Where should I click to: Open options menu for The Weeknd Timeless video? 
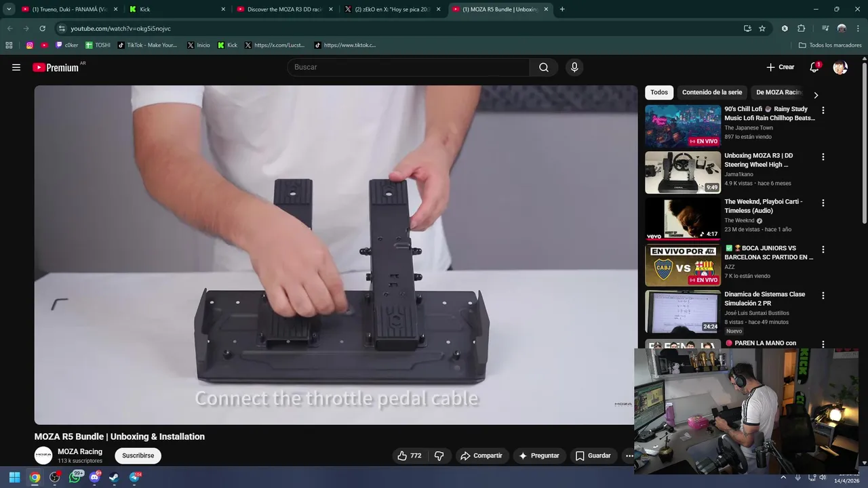tap(823, 203)
